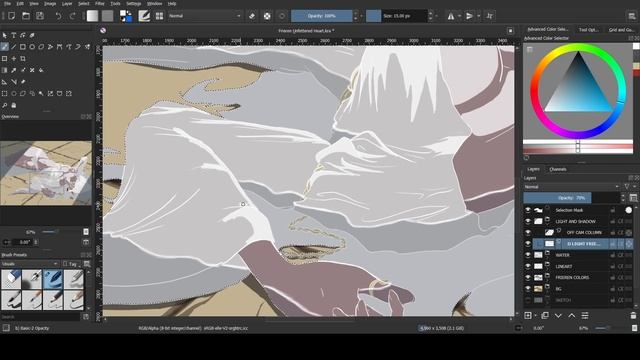Toggle horizontal mirror mode
640x360 pixels.
pos(451,16)
